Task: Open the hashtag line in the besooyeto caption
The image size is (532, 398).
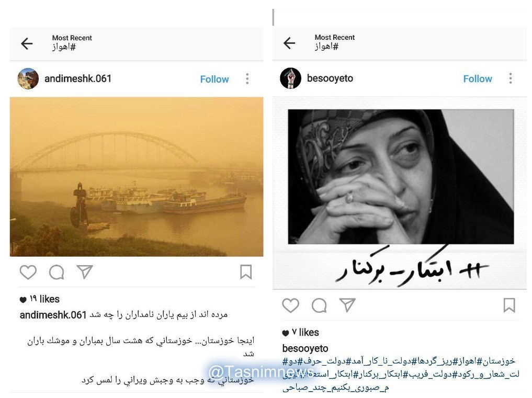Action: 401,373
